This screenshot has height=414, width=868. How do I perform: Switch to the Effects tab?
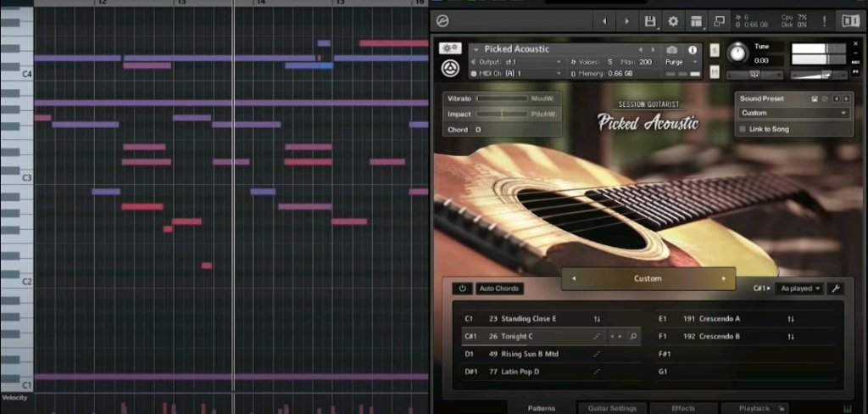683,408
